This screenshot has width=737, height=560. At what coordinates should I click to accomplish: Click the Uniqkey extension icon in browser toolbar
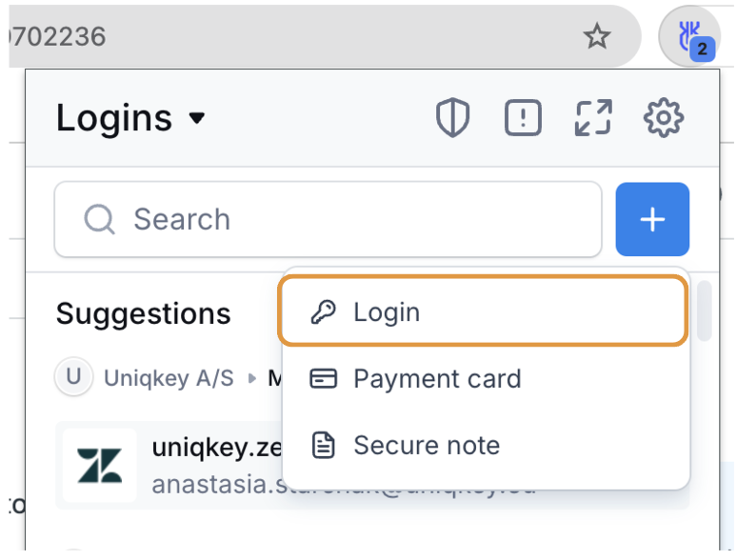pos(689,36)
